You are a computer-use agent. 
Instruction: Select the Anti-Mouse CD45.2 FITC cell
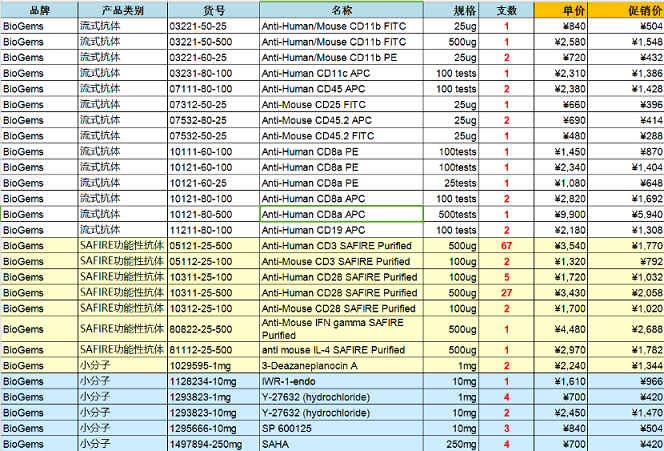pyautogui.click(x=341, y=136)
